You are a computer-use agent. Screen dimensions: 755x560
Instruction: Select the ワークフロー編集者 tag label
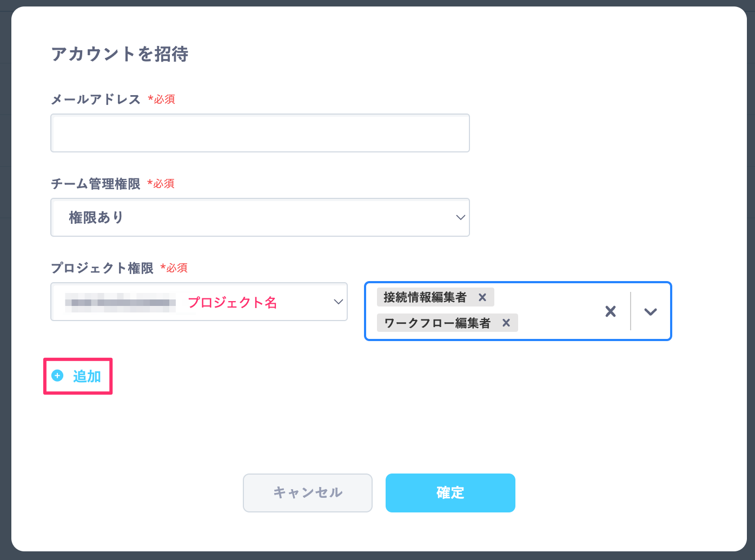pos(438,323)
